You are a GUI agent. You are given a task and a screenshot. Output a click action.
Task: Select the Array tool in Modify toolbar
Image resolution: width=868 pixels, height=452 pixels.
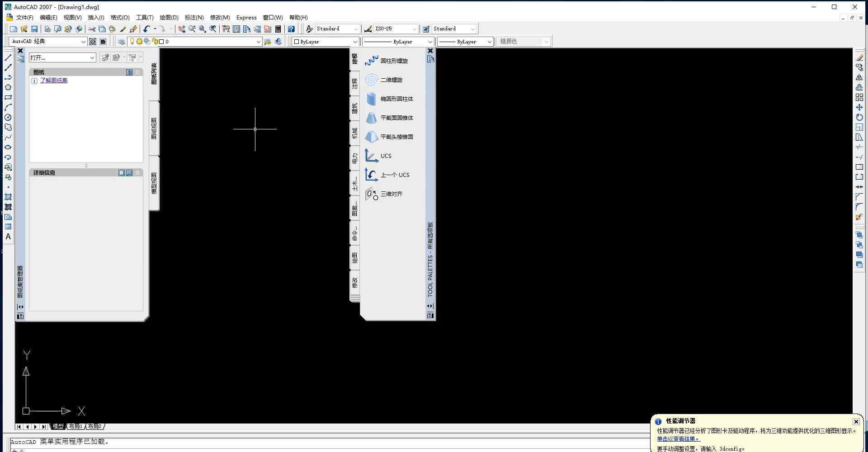859,97
